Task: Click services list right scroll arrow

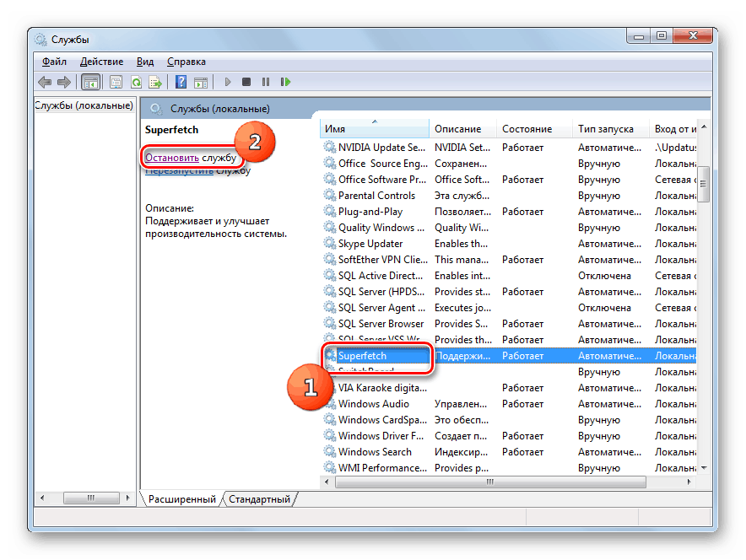Action: [689, 482]
